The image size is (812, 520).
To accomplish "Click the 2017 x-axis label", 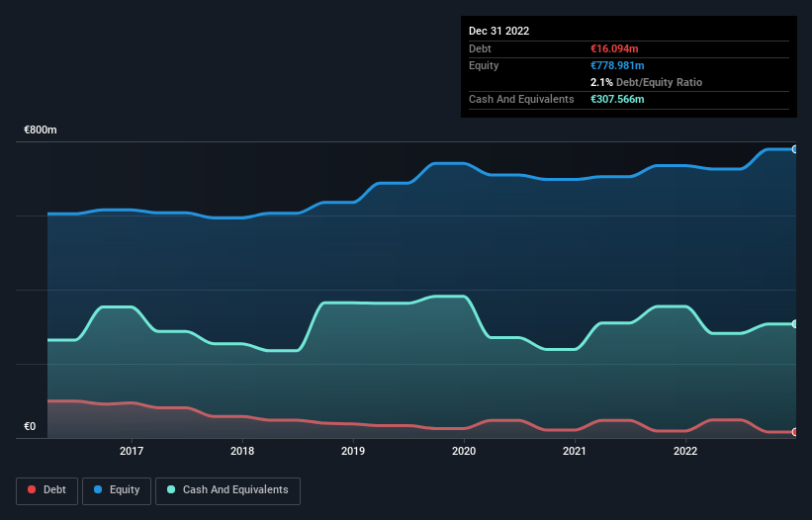I will (x=132, y=451).
